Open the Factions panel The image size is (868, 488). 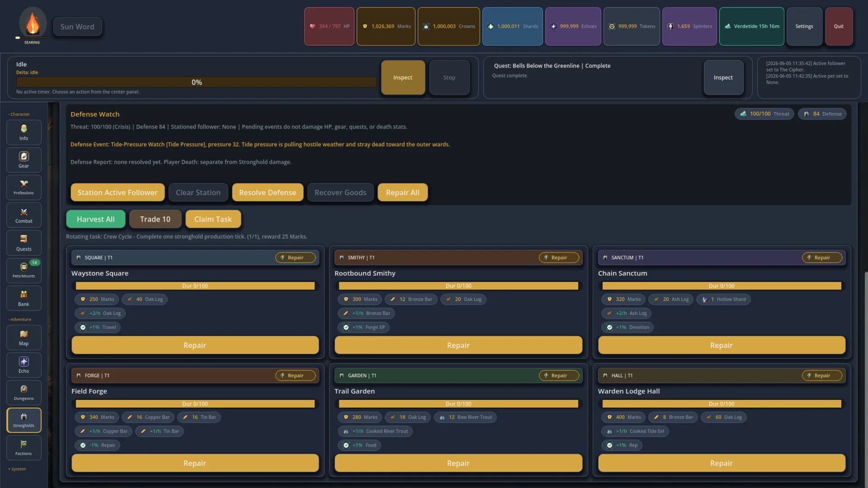click(24, 448)
